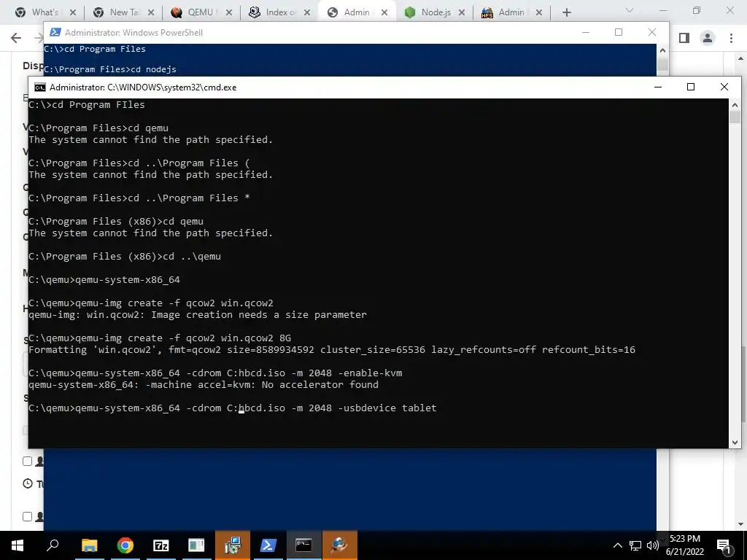Switch to PowerShell via taskbar icon

click(268, 545)
